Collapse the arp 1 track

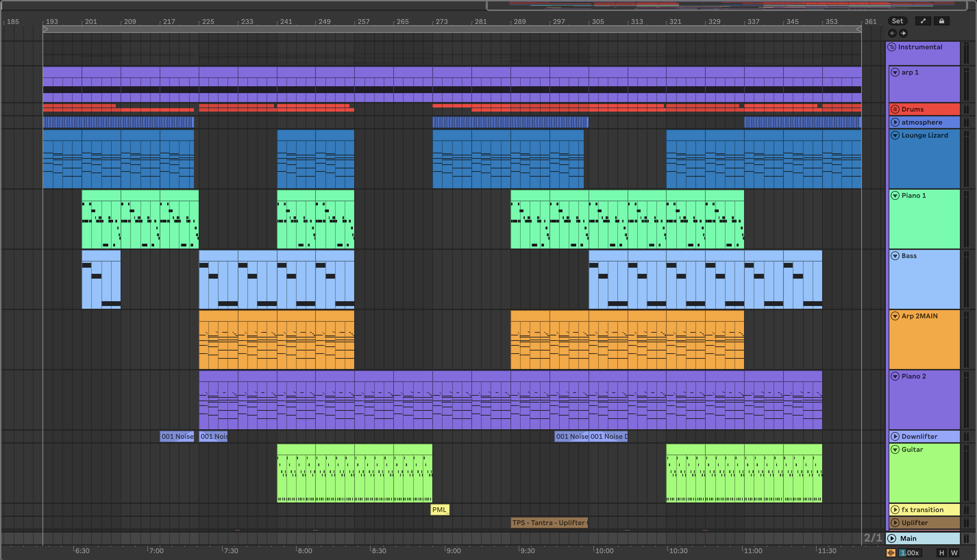[895, 72]
